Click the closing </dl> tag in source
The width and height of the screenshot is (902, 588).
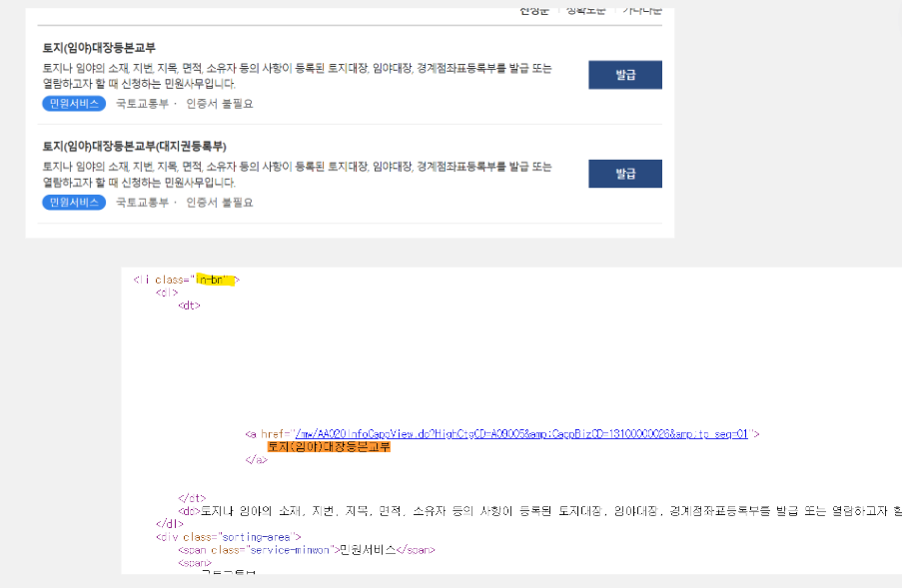coord(170,524)
